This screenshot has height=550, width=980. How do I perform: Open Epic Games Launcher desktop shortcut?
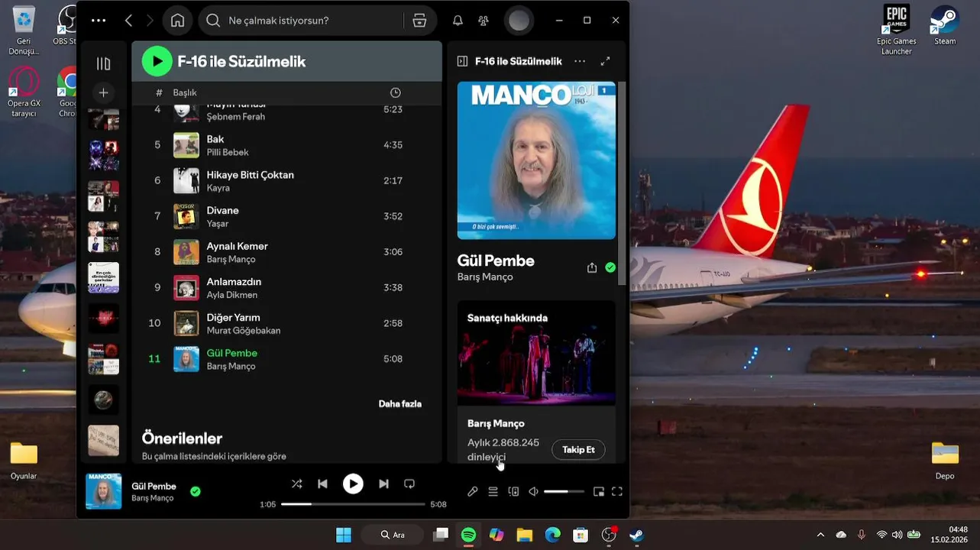pyautogui.click(x=896, y=31)
